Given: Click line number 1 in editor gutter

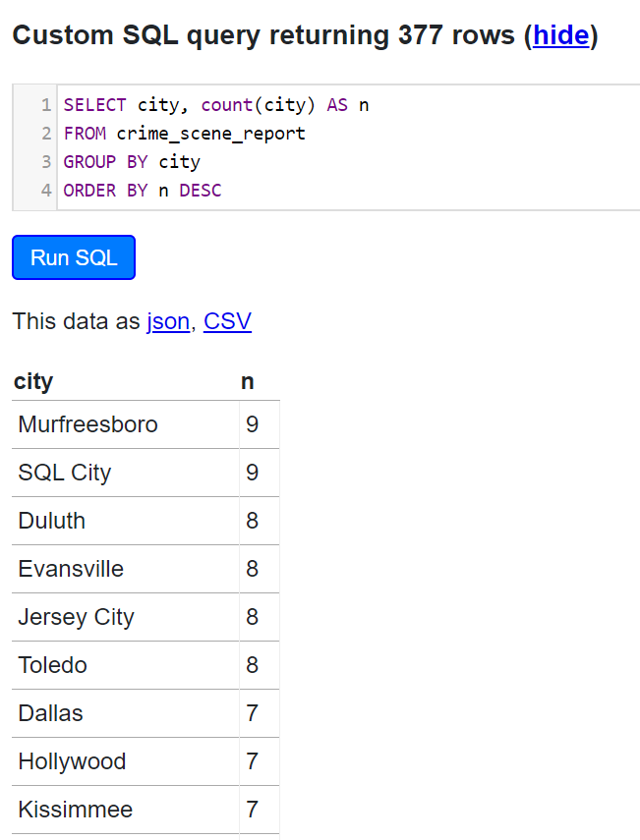Looking at the screenshot, I should click(46, 105).
